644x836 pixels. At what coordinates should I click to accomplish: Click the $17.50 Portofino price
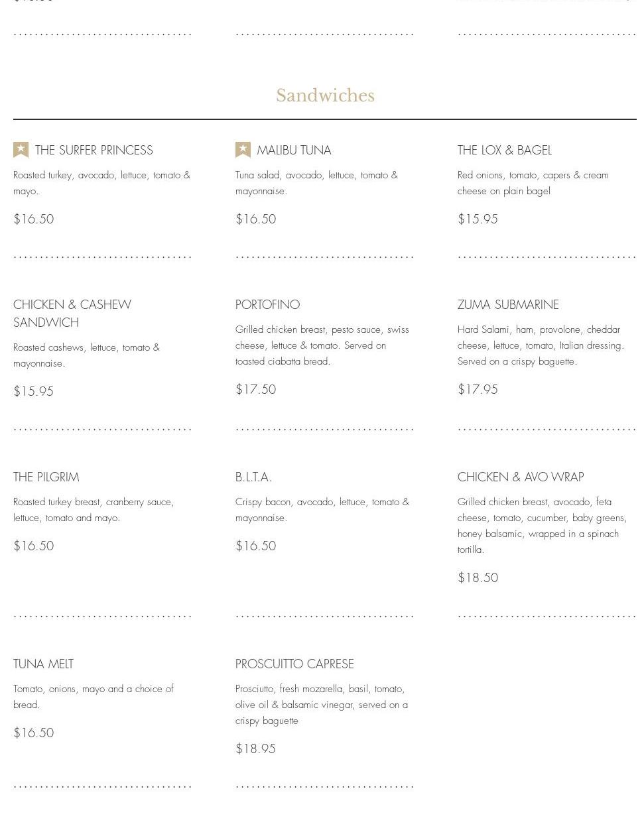pos(255,390)
